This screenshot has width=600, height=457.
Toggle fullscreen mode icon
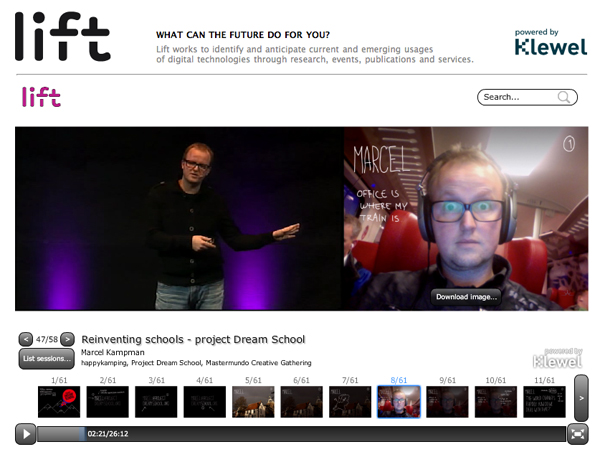coord(577,434)
